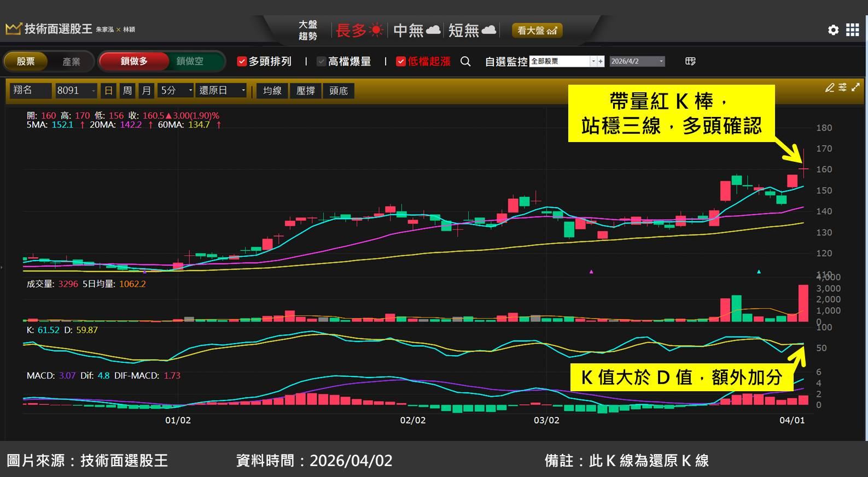Toggle the 高檔爆量 checkbox

322,61
